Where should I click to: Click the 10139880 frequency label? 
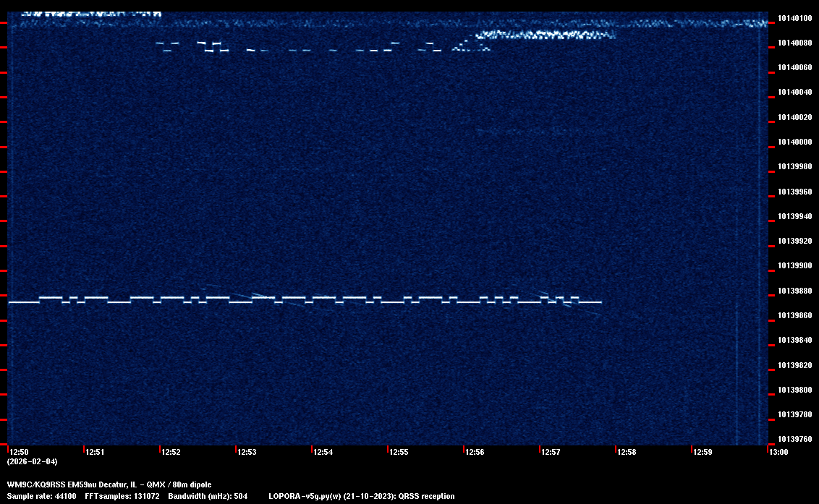794,291
